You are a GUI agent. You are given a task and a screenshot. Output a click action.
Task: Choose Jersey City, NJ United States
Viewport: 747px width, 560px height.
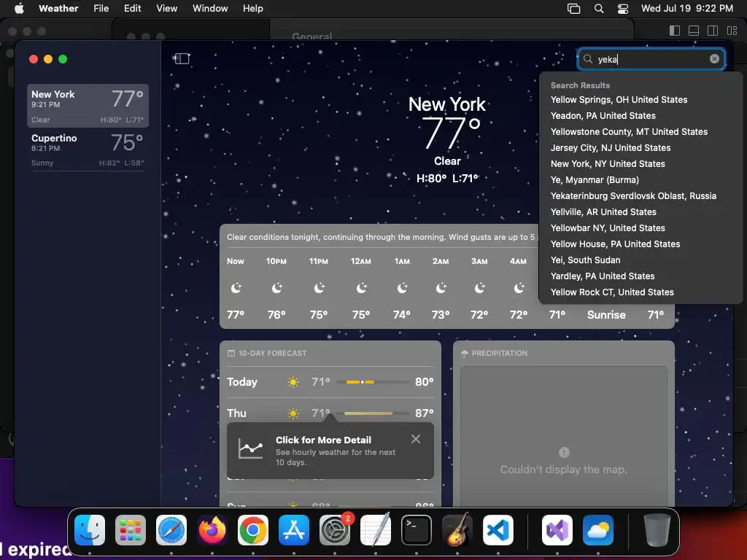pyautogui.click(x=611, y=147)
